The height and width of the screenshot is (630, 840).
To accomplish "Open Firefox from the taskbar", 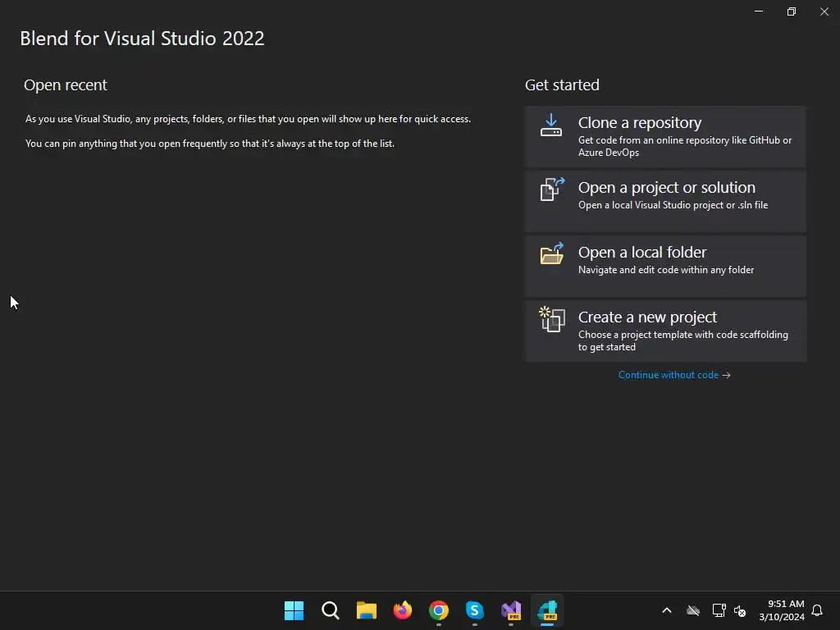I will point(402,610).
